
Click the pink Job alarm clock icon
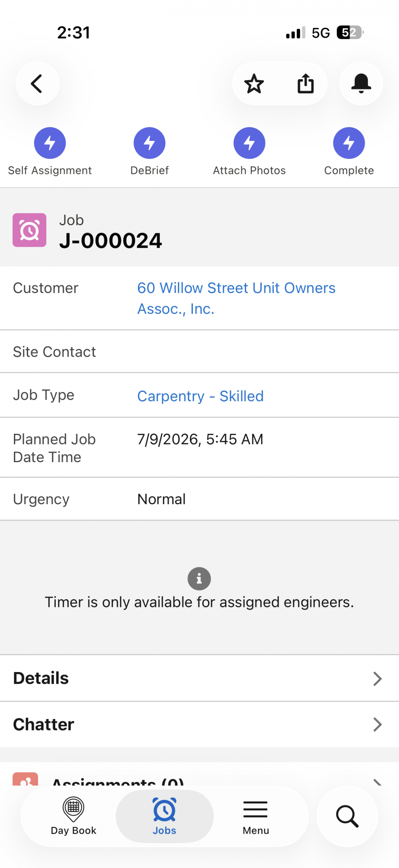[29, 230]
